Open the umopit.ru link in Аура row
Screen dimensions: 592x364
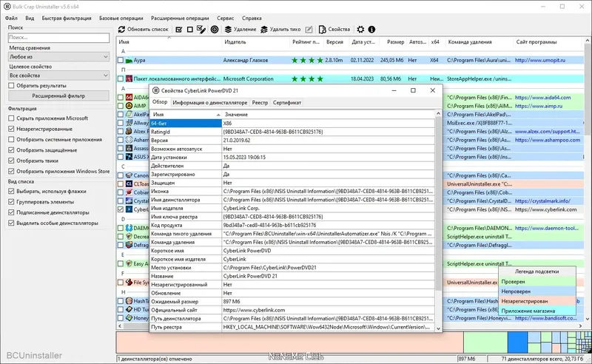point(540,60)
